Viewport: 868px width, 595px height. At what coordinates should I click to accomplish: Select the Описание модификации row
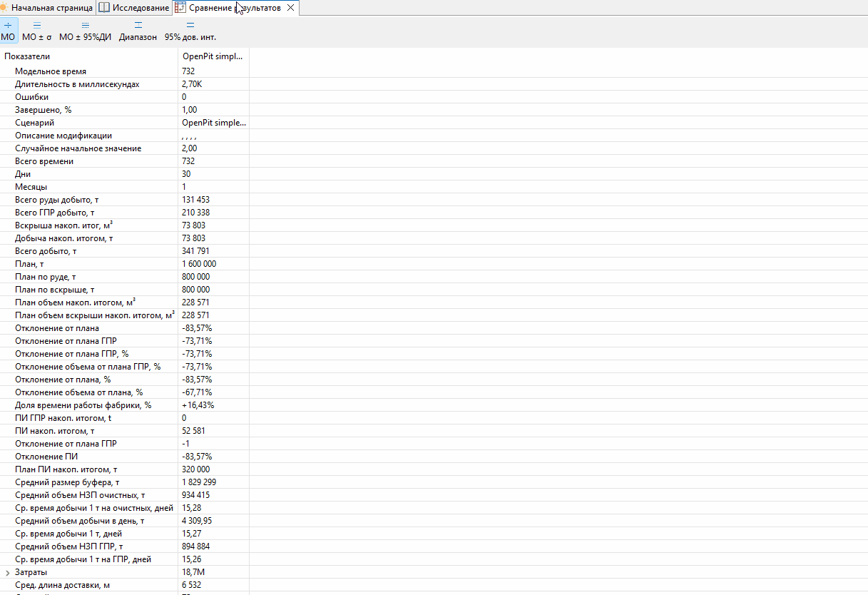click(x=125, y=136)
